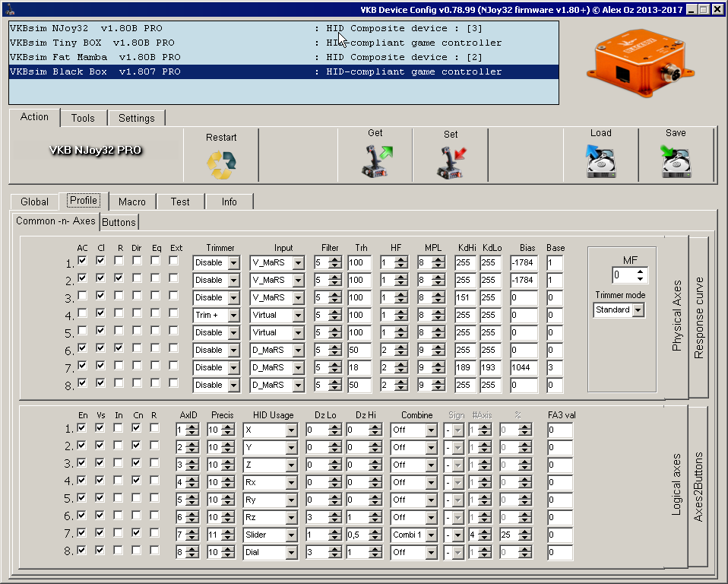Close the VKB Device Config window
Screen dimensions: 728x584
pos(717,9)
